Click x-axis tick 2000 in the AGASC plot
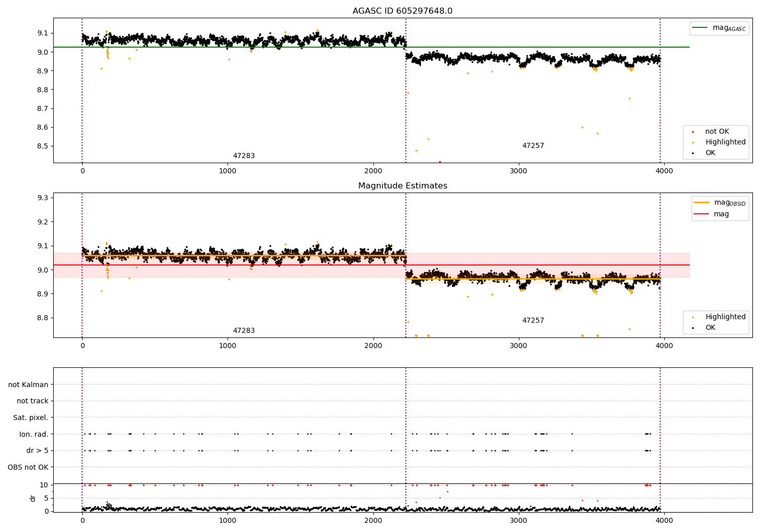This screenshot has height=532, width=760. point(373,171)
